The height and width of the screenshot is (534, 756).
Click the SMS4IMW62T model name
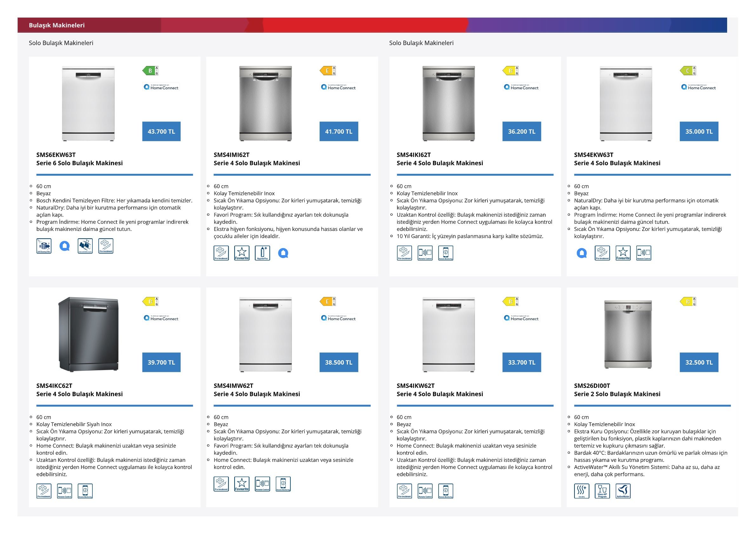tap(234, 386)
